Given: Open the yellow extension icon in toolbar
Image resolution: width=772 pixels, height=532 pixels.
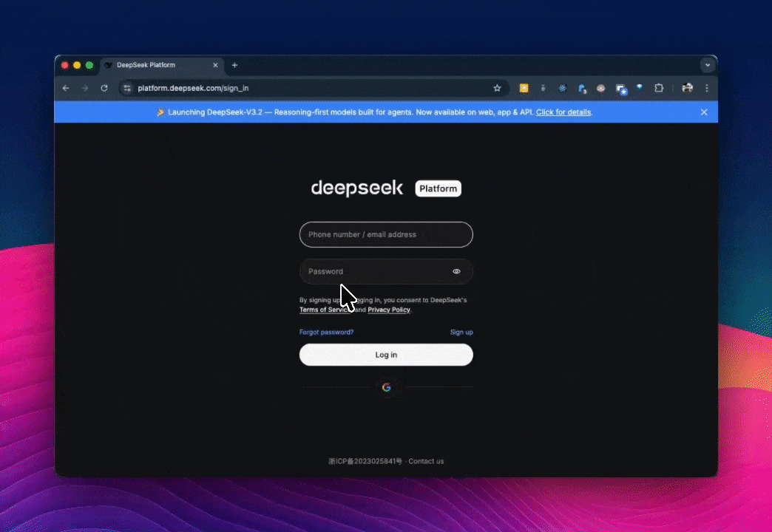Looking at the screenshot, I should pos(524,88).
